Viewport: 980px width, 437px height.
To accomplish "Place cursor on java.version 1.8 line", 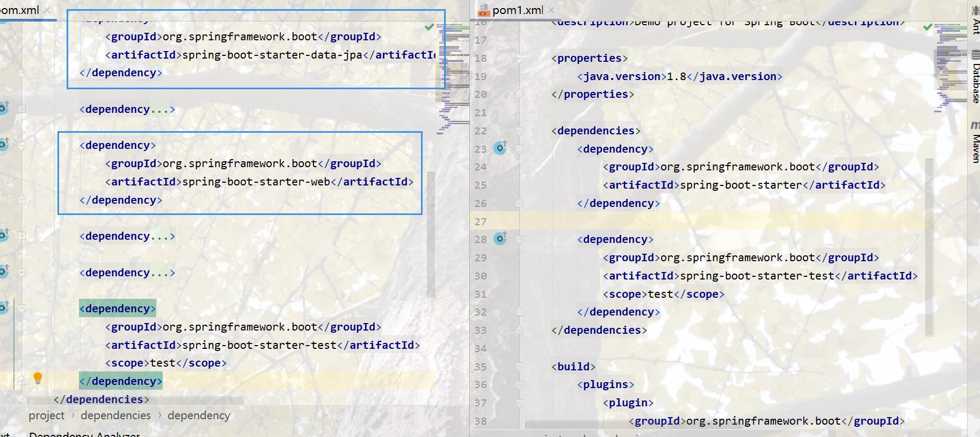I will (679, 76).
